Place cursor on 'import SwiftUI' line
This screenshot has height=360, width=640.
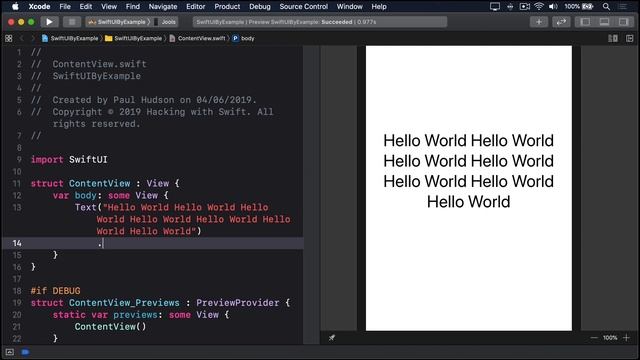(x=69, y=160)
